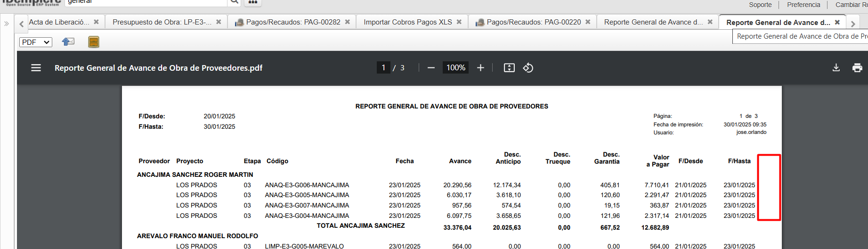Zoom in the PDF with plus button

click(x=480, y=68)
